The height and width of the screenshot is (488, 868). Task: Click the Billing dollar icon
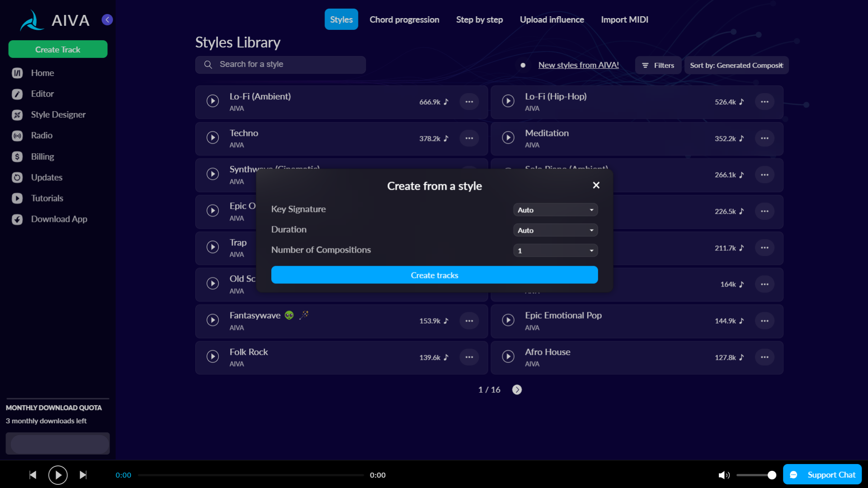(x=17, y=157)
